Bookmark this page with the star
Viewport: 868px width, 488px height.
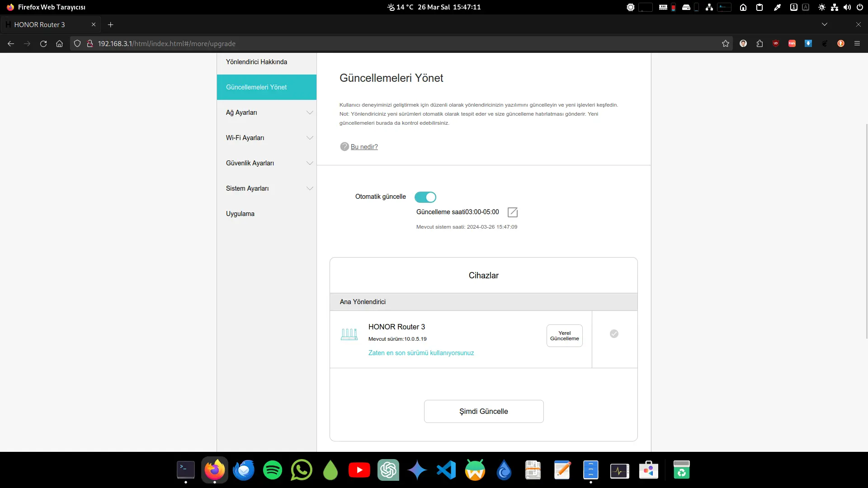coord(726,43)
